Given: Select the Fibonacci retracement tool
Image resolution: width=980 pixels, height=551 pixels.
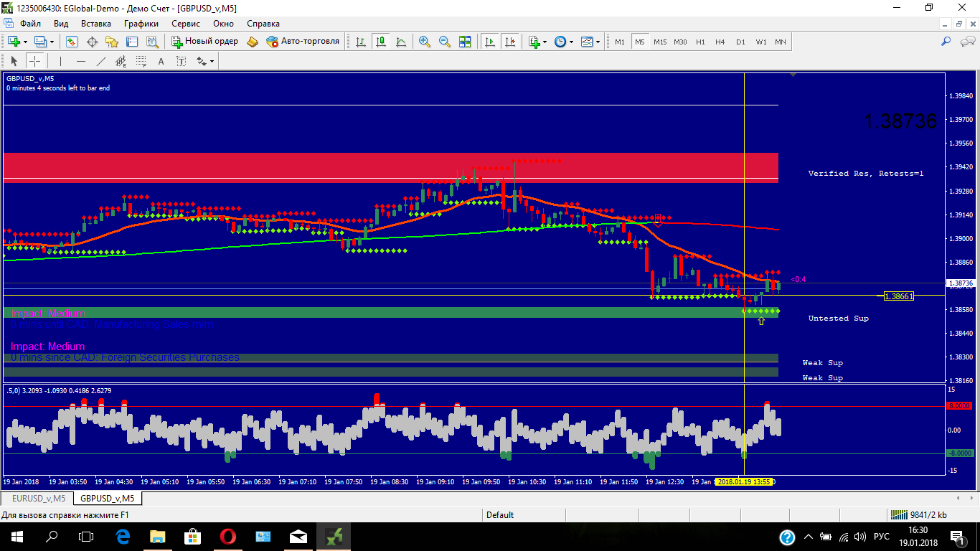Looking at the screenshot, I should click(141, 61).
